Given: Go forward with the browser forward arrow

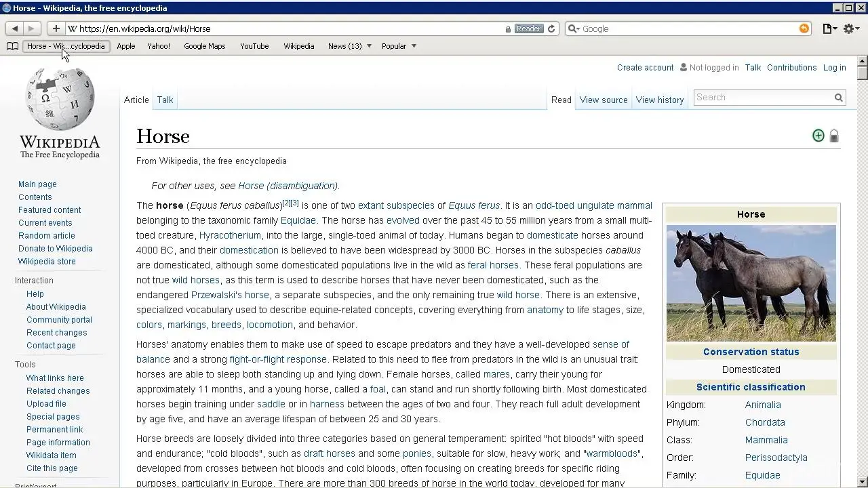Looking at the screenshot, I should [31, 28].
